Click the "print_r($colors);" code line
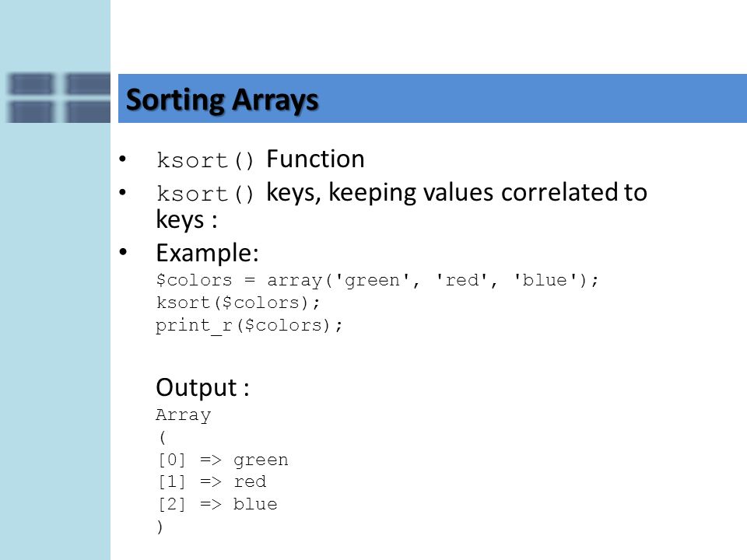The image size is (747, 560). point(249,325)
